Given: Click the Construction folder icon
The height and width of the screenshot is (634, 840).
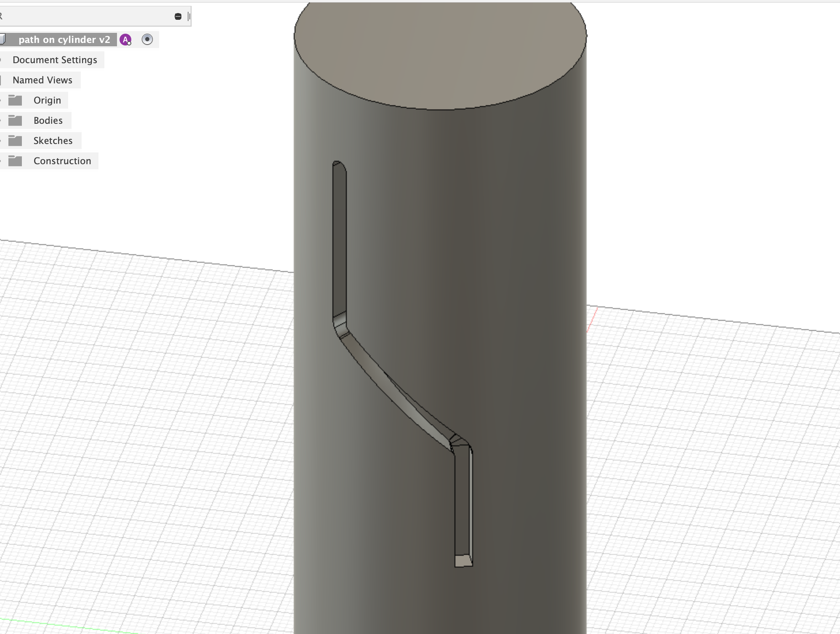Looking at the screenshot, I should click(x=16, y=161).
